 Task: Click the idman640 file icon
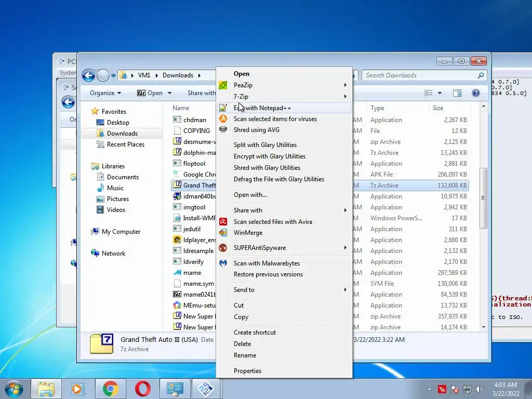[177, 196]
